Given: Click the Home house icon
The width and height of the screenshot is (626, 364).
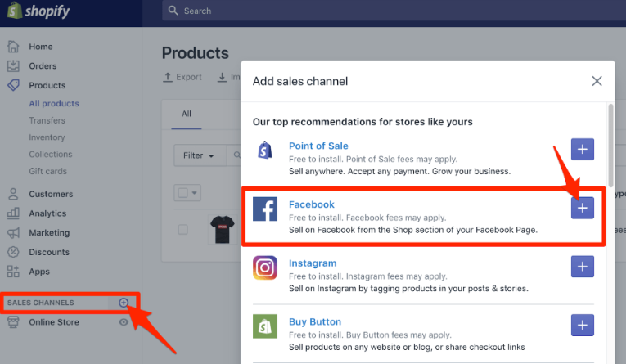Looking at the screenshot, I should pyautogui.click(x=13, y=47).
